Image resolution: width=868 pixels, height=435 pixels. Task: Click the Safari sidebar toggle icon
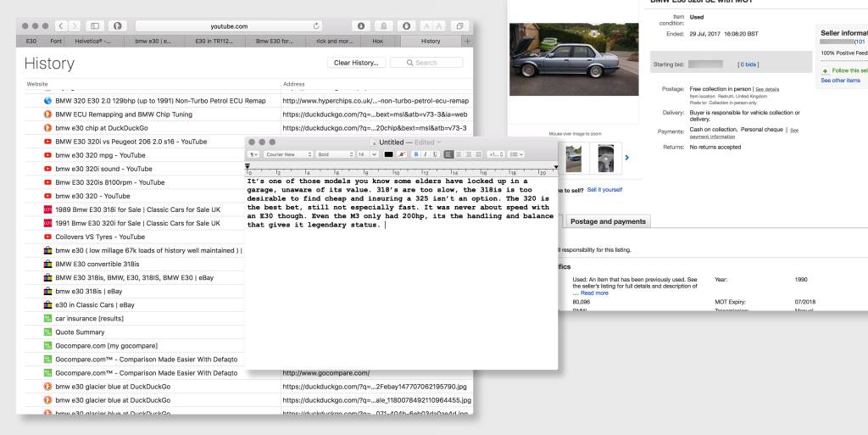[94, 26]
